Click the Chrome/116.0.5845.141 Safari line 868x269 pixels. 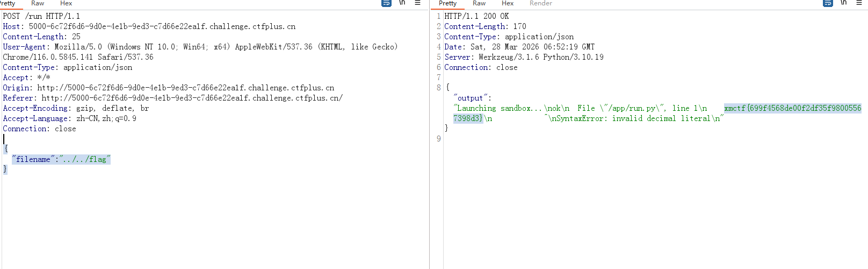pyautogui.click(x=78, y=57)
